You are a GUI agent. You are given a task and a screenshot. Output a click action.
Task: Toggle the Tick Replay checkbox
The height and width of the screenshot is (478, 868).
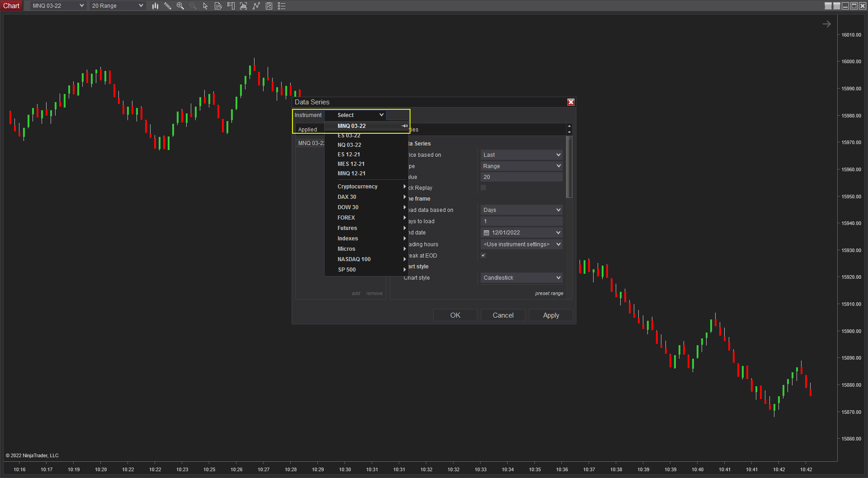pyautogui.click(x=483, y=187)
